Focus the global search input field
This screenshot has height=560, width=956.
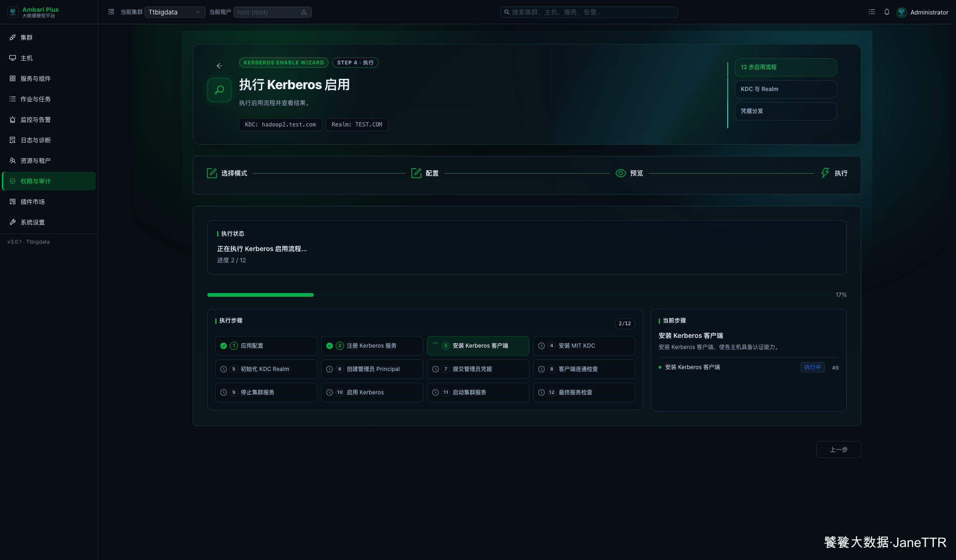[x=589, y=12]
